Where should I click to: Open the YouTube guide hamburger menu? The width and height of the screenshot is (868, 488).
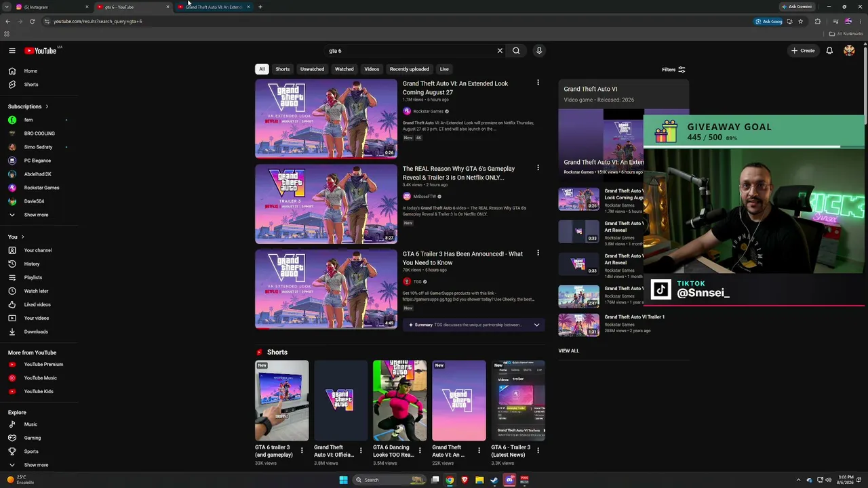pos(12,51)
